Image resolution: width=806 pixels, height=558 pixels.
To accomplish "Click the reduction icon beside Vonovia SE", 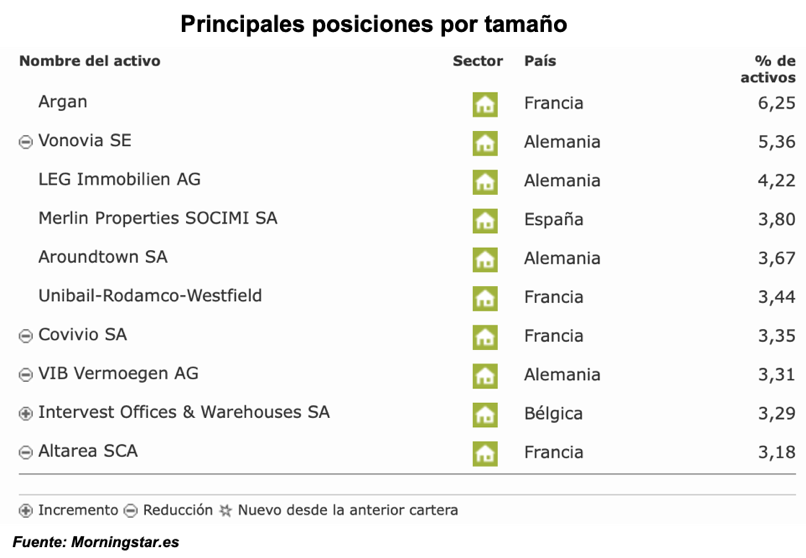I will point(26,142).
